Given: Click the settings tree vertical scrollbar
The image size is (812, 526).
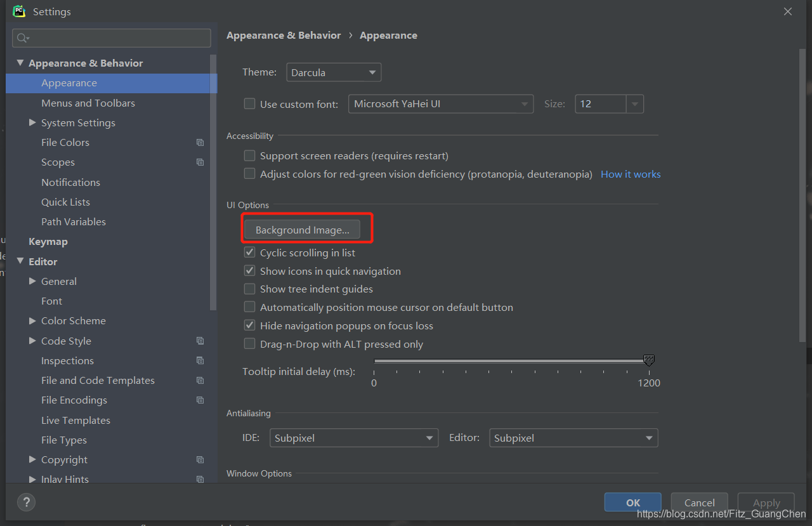Looking at the screenshot, I should pyautogui.click(x=213, y=183).
